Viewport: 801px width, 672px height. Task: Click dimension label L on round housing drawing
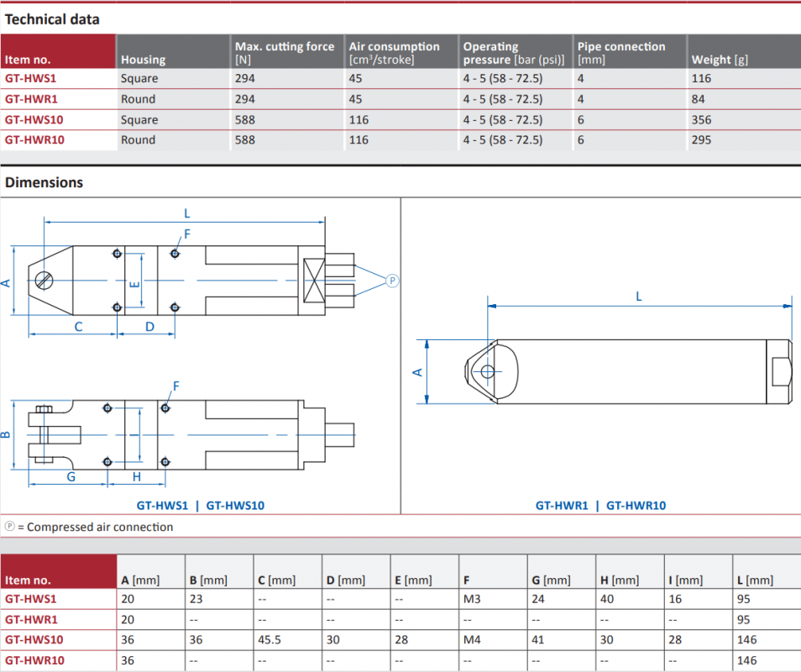[639, 297]
